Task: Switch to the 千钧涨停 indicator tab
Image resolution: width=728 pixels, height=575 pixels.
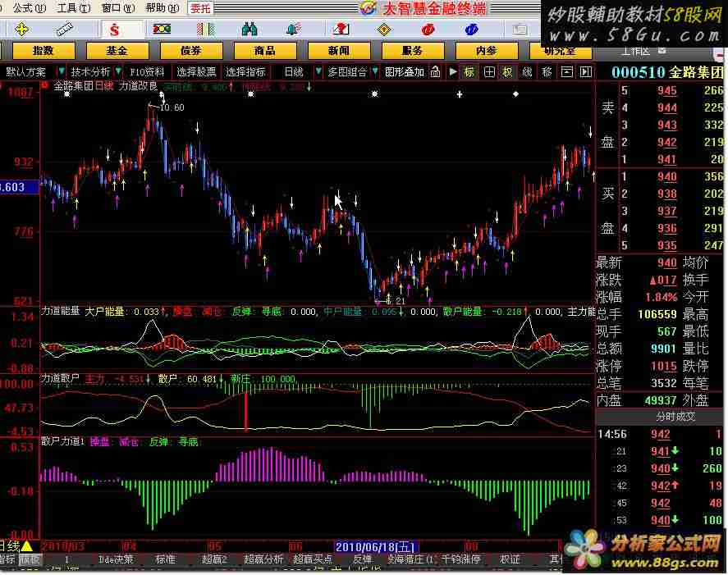Action: click(x=460, y=559)
